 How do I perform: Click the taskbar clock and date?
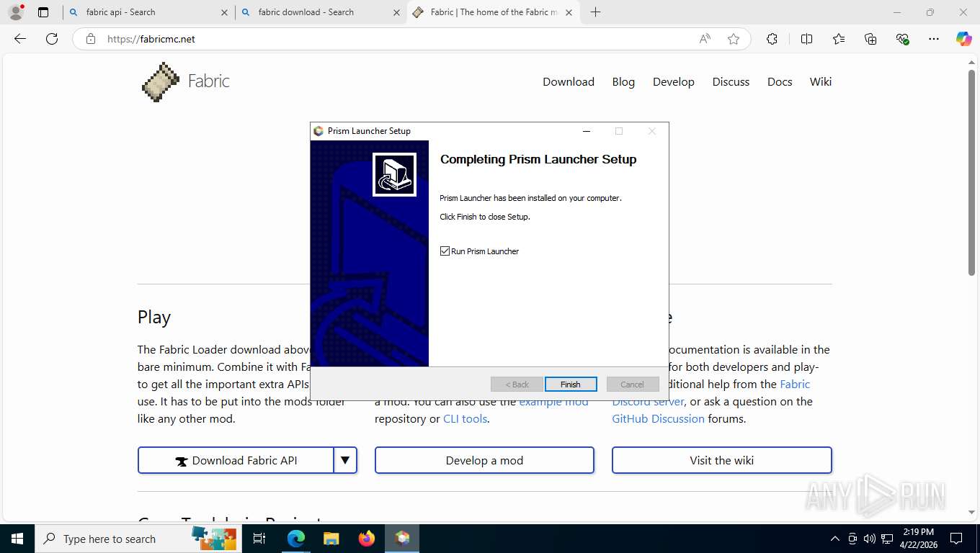[917, 539]
